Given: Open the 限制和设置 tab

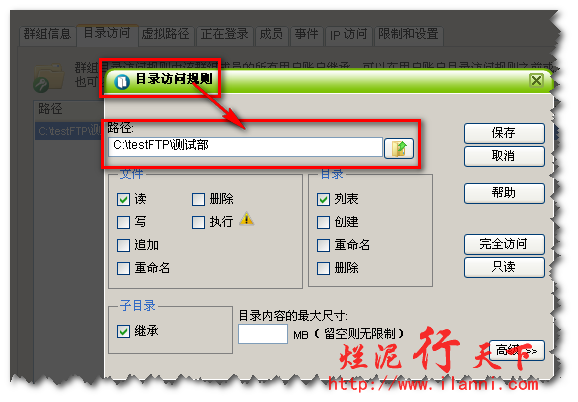Looking at the screenshot, I should point(408,35).
